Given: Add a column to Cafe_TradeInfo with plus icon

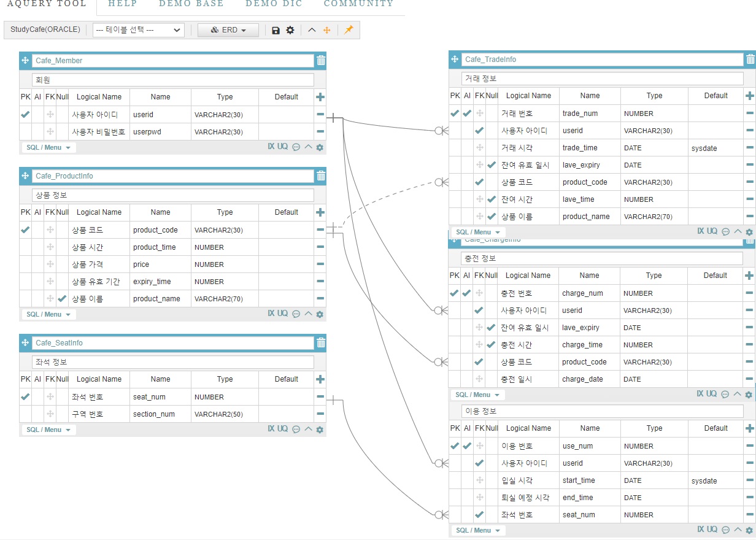Looking at the screenshot, I should pos(750,96).
